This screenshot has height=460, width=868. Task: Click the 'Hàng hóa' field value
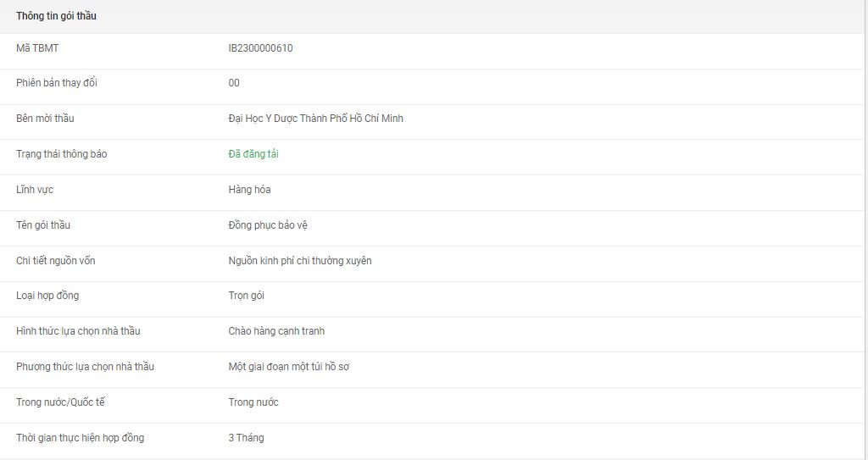pyautogui.click(x=249, y=190)
